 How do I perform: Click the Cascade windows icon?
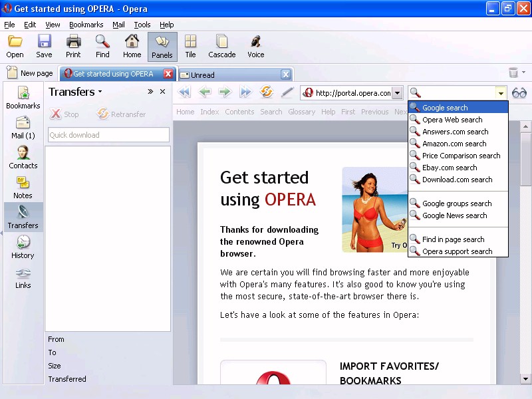pos(221,47)
